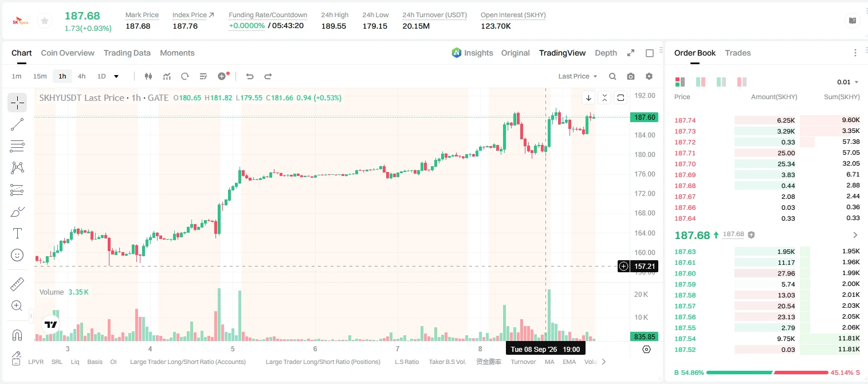Open the emoji icons tool

(x=17, y=255)
